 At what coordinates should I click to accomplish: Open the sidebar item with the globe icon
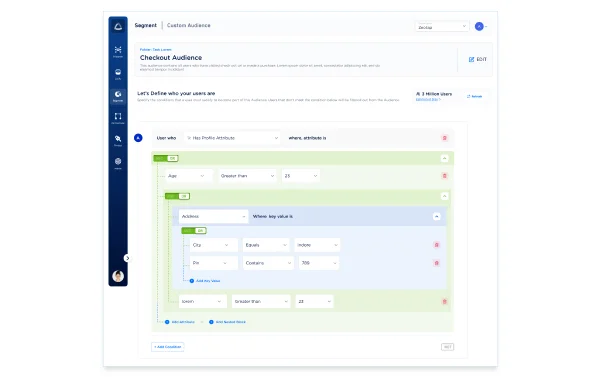tap(118, 163)
